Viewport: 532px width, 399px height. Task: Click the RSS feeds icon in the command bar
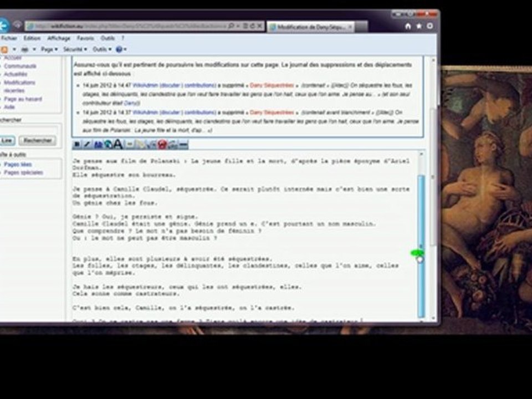click(4, 49)
